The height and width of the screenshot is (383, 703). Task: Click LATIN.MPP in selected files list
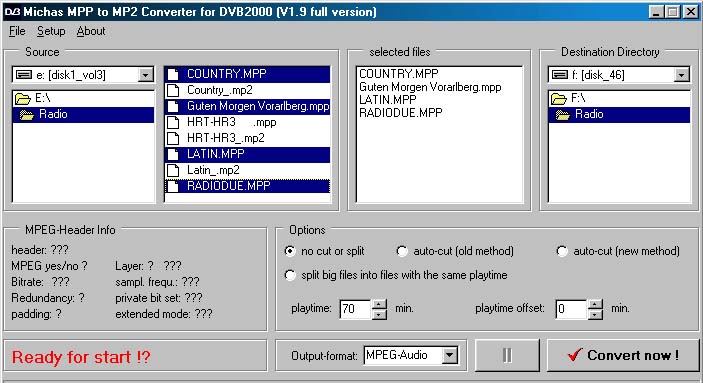[387, 100]
